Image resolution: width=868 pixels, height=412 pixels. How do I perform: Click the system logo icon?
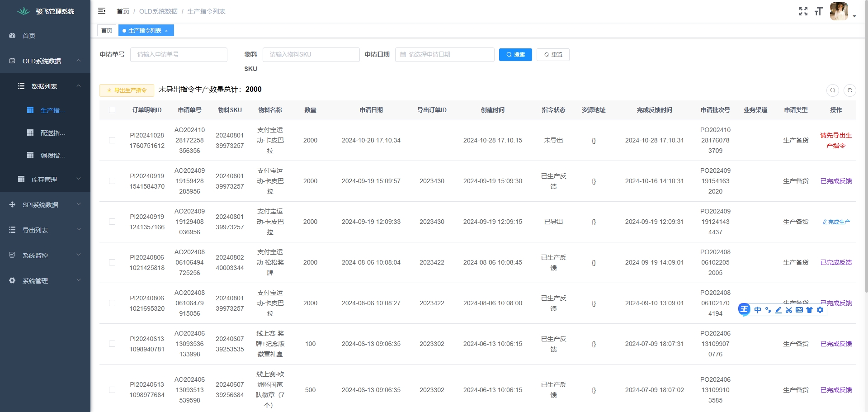(x=24, y=11)
